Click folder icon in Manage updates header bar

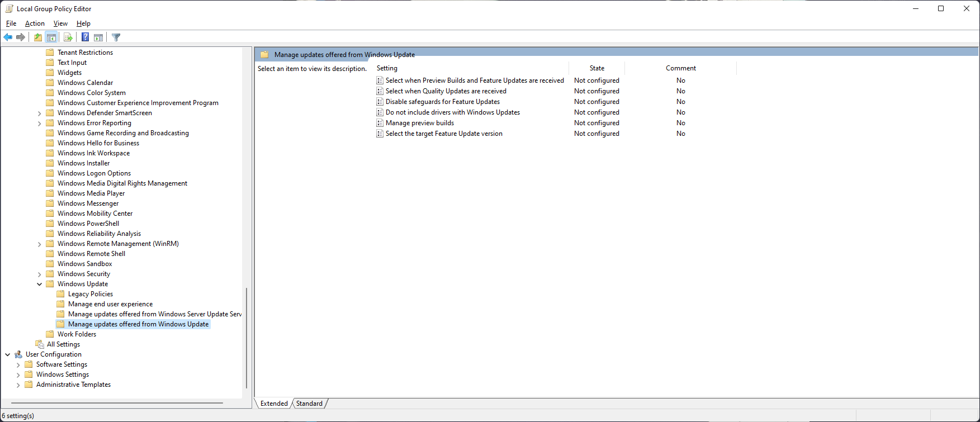[264, 55]
